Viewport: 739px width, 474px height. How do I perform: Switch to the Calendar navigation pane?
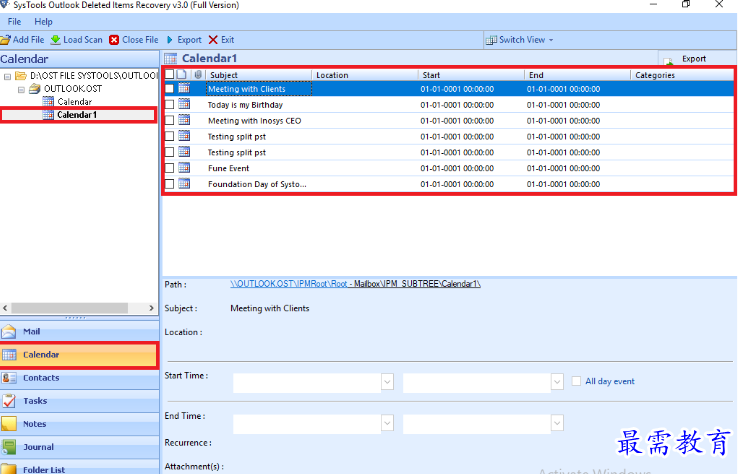click(x=79, y=355)
